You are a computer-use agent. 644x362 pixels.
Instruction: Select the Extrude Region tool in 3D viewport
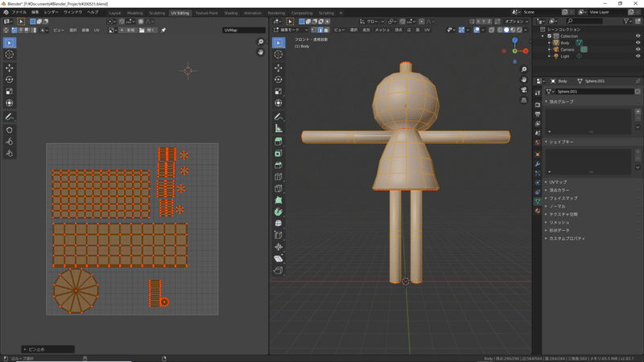[x=279, y=141]
